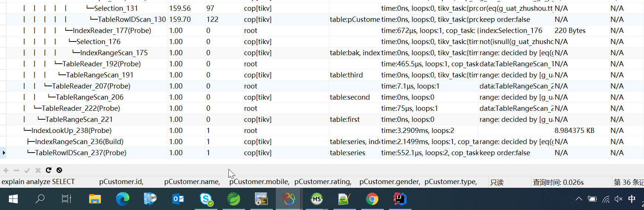This screenshot has height=210, width=644.
Task: Switch to IntelliJ IDEA in the taskbar
Action: pyautogui.click(x=400, y=199)
